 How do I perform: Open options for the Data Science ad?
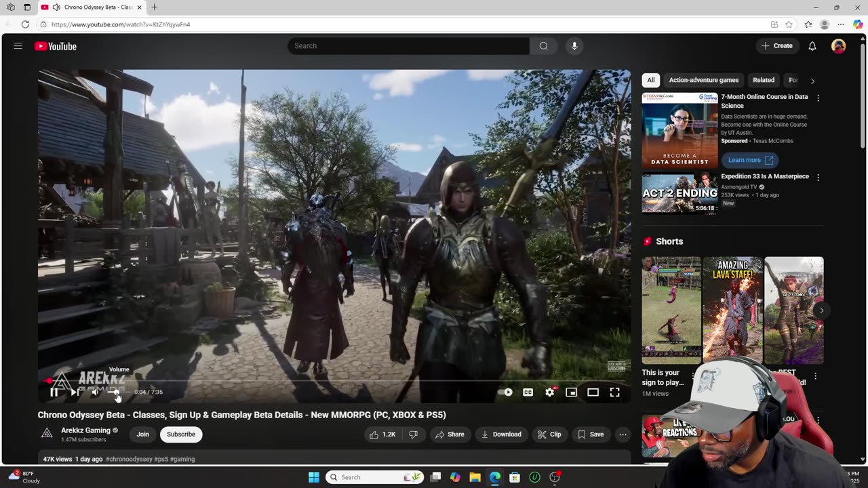[x=818, y=98]
